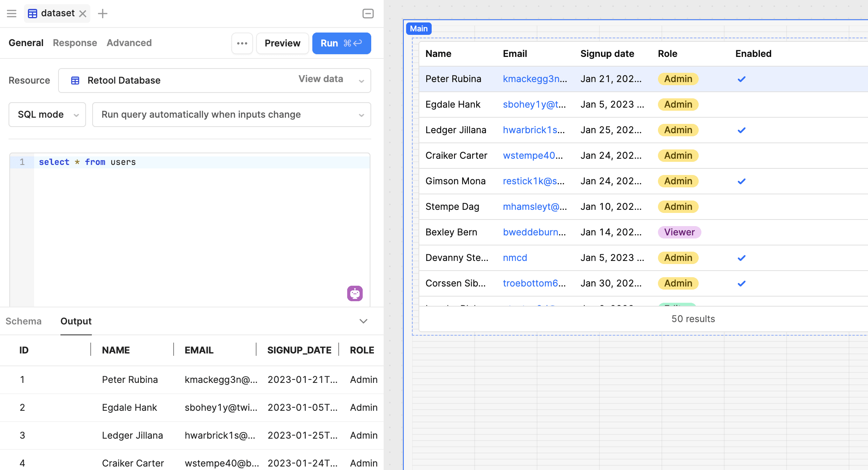Collapse the Output panel chevron

pos(363,321)
